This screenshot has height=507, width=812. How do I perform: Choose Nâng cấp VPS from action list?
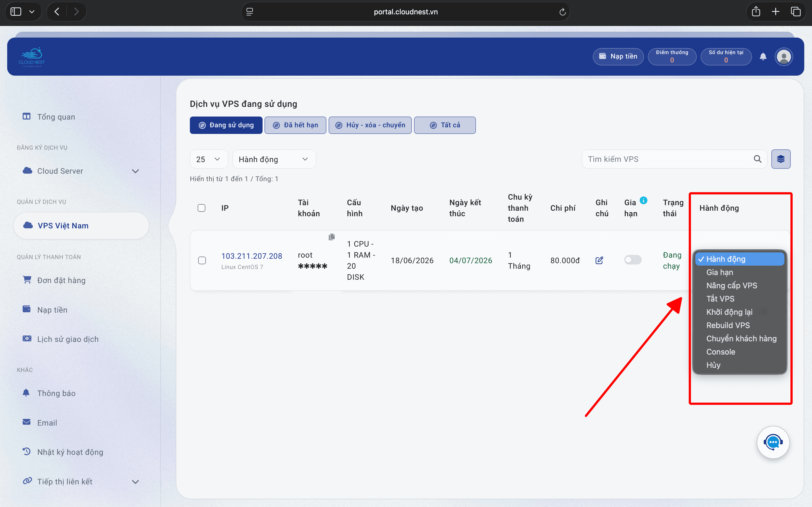740,285
